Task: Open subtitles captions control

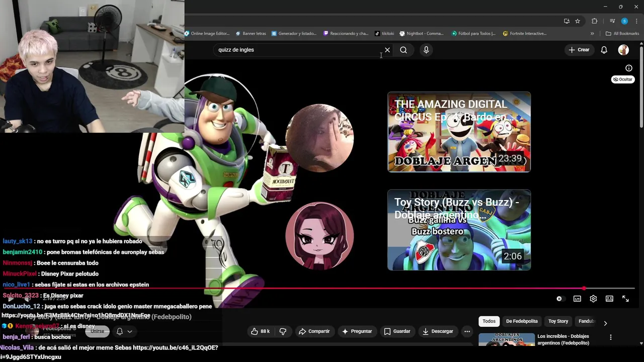Action: click(x=577, y=299)
